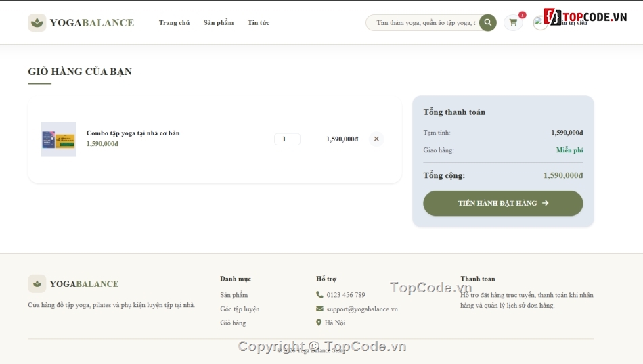The height and width of the screenshot is (364, 643).
Task: Click the envelope email icon in footer
Action: tap(319, 309)
